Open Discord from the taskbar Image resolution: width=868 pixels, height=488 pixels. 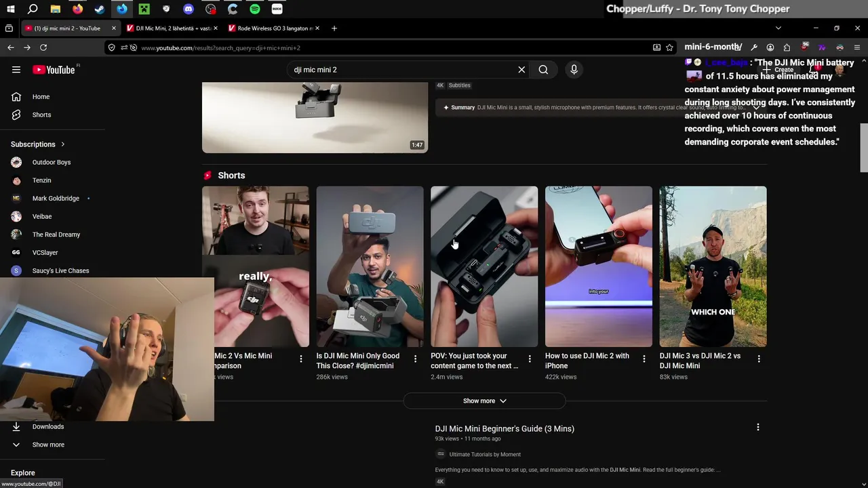coord(189,9)
